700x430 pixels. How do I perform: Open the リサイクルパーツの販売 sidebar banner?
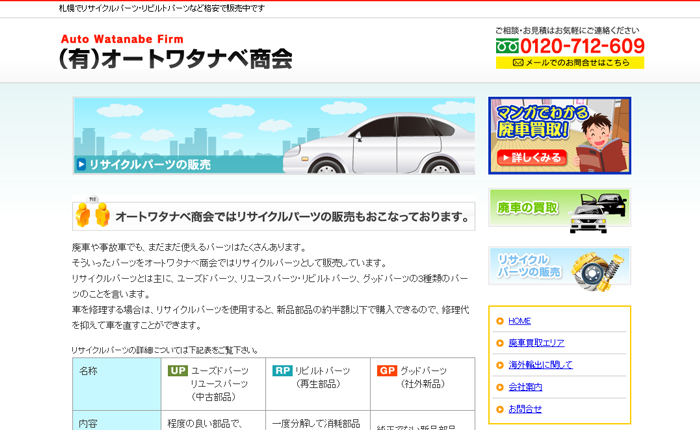[559, 267]
